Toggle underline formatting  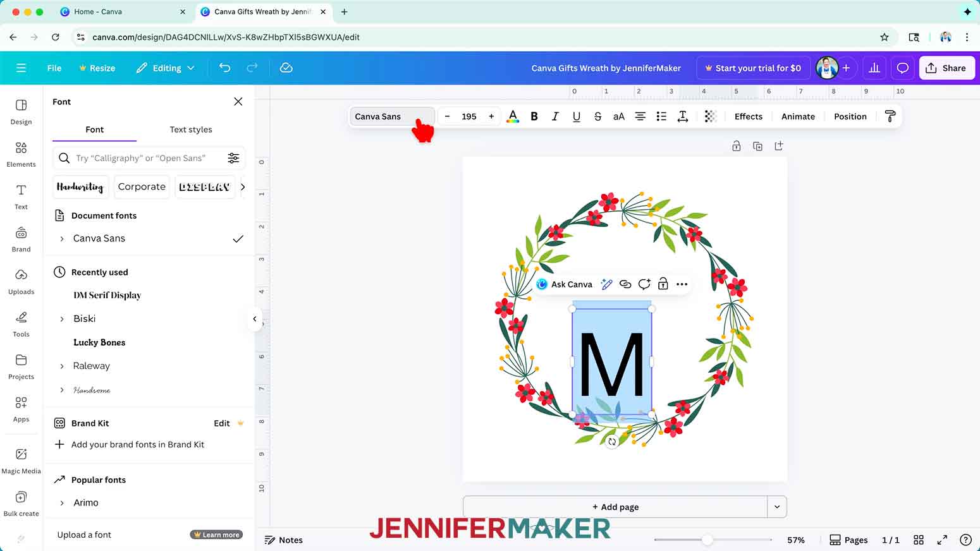coord(576,116)
